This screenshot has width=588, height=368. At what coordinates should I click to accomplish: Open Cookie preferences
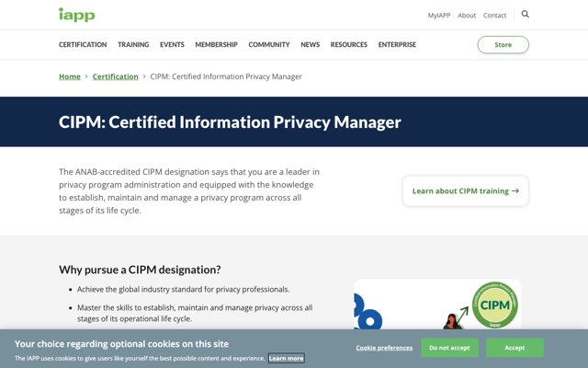tap(384, 348)
